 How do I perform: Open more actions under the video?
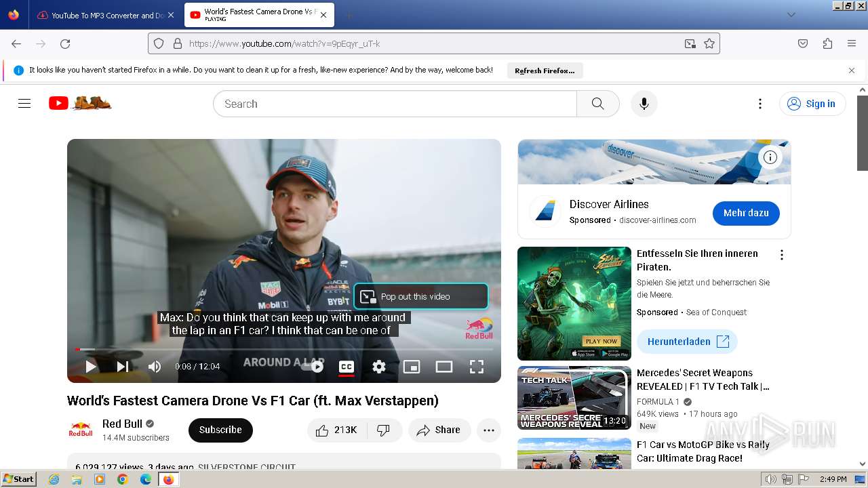click(x=489, y=430)
